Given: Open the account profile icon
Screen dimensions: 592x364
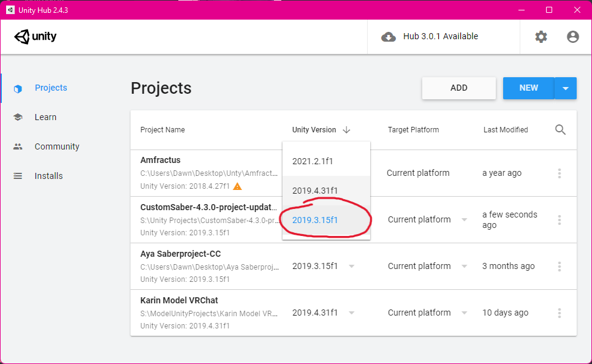Looking at the screenshot, I should pos(572,36).
